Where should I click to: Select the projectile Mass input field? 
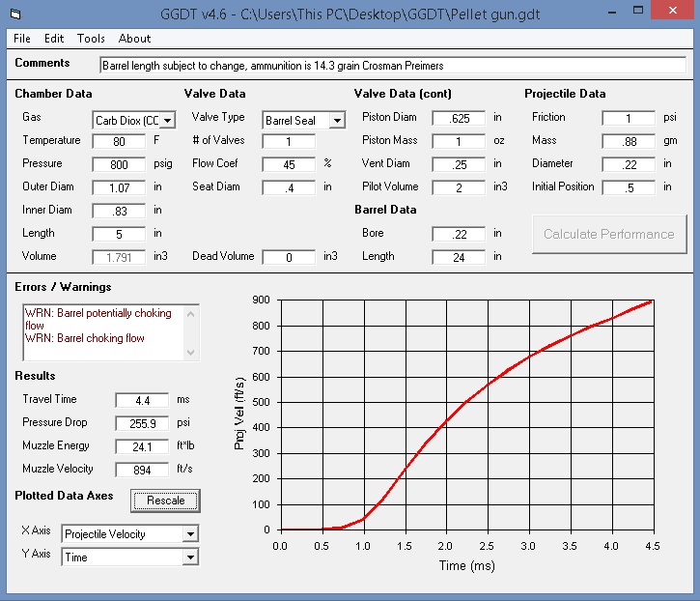(629, 141)
